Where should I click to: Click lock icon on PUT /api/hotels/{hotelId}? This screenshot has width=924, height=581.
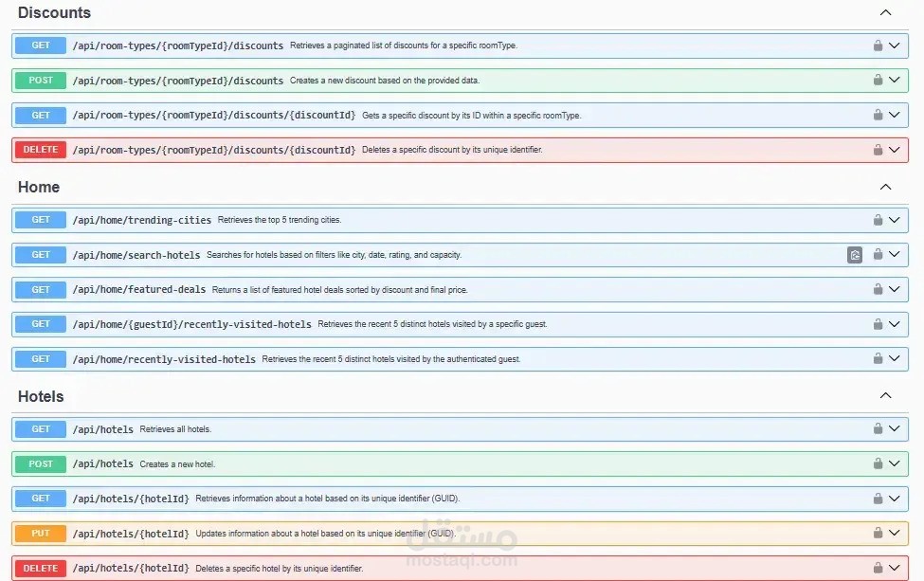[878, 533]
